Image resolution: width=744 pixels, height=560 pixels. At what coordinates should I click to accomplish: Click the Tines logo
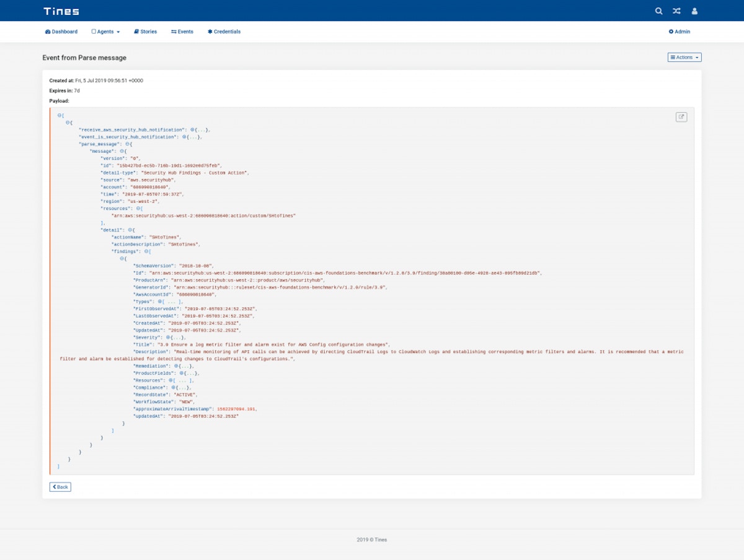[x=61, y=11]
